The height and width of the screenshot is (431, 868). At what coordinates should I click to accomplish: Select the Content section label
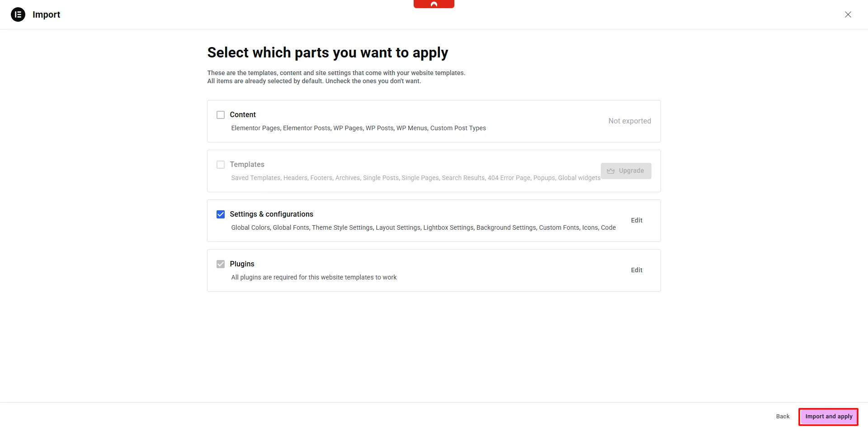pos(243,115)
